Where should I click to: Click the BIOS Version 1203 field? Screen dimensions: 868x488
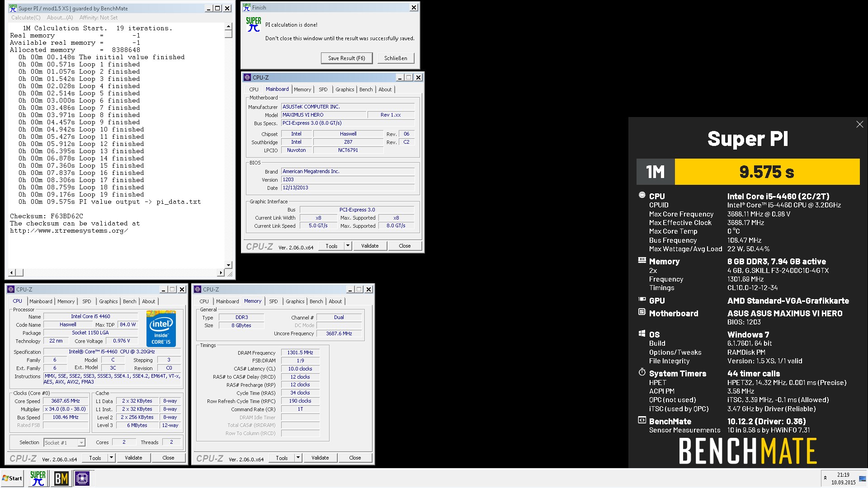coord(348,179)
